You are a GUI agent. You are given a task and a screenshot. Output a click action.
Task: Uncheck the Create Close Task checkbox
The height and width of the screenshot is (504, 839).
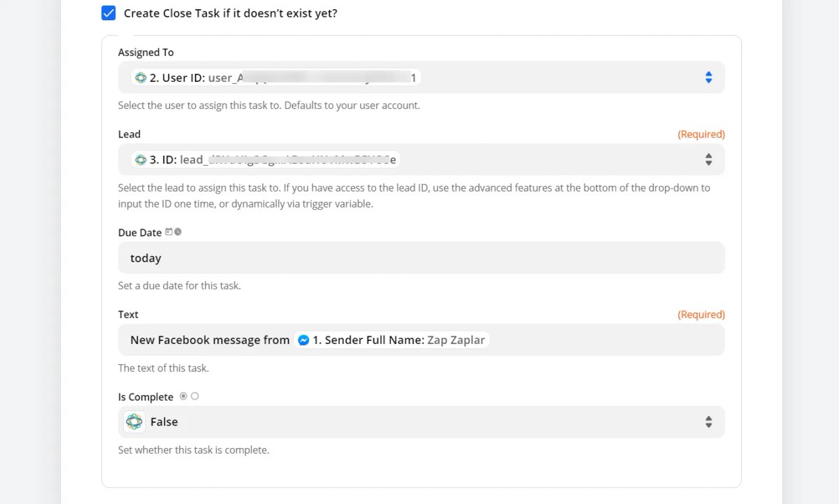(108, 13)
